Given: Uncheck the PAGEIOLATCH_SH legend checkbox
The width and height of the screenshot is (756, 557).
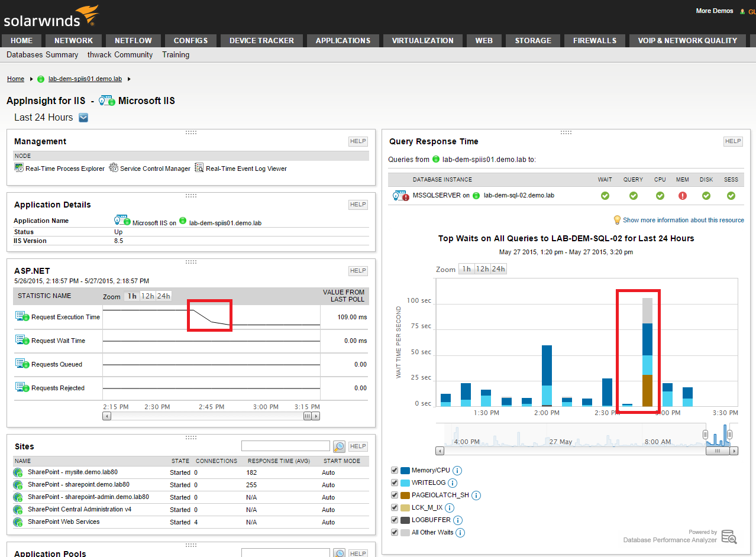Looking at the screenshot, I should (x=395, y=496).
